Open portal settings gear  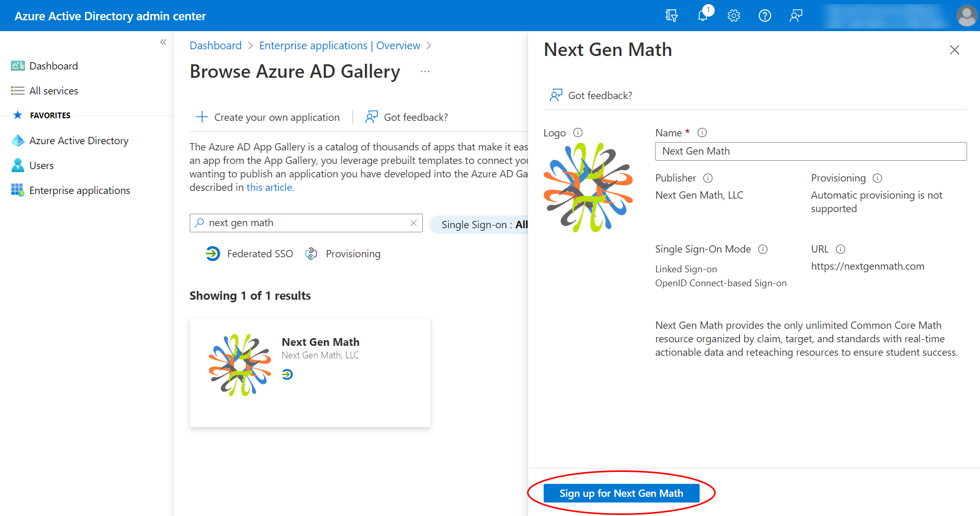(734, 16)
